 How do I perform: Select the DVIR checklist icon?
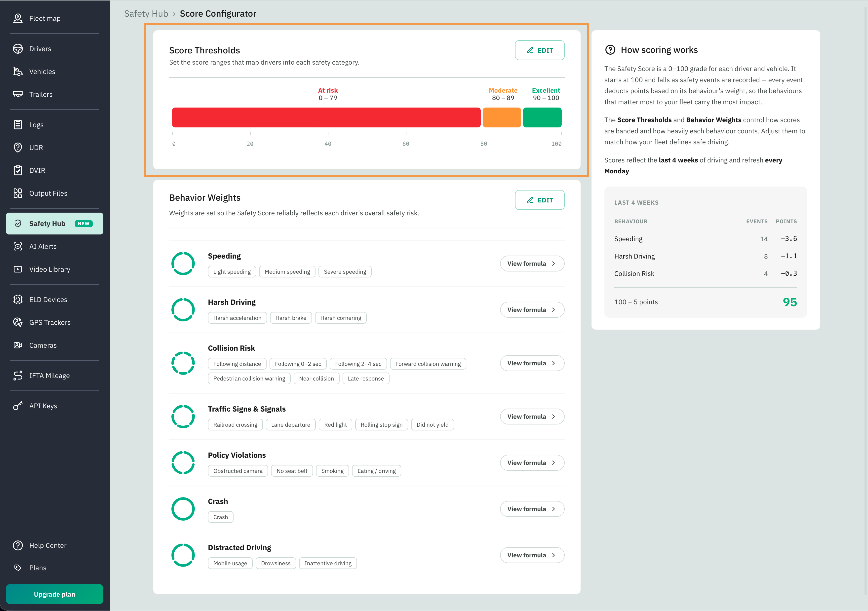click(18, 170)
